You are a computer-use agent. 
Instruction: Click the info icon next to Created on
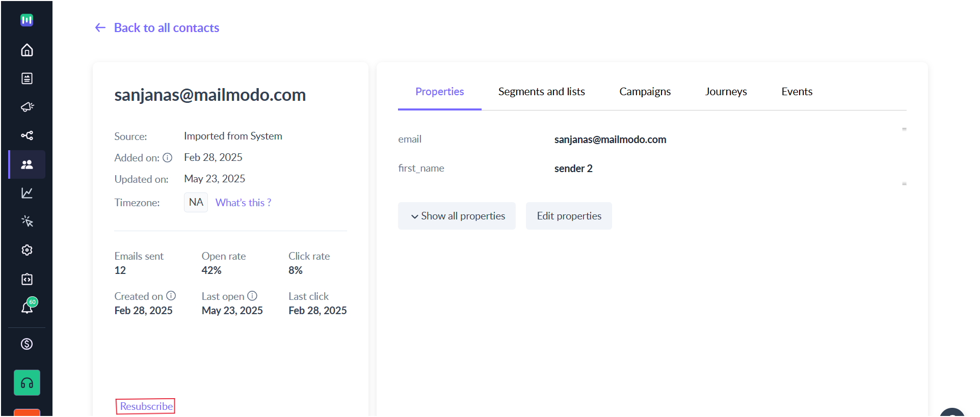click(171, 296)
